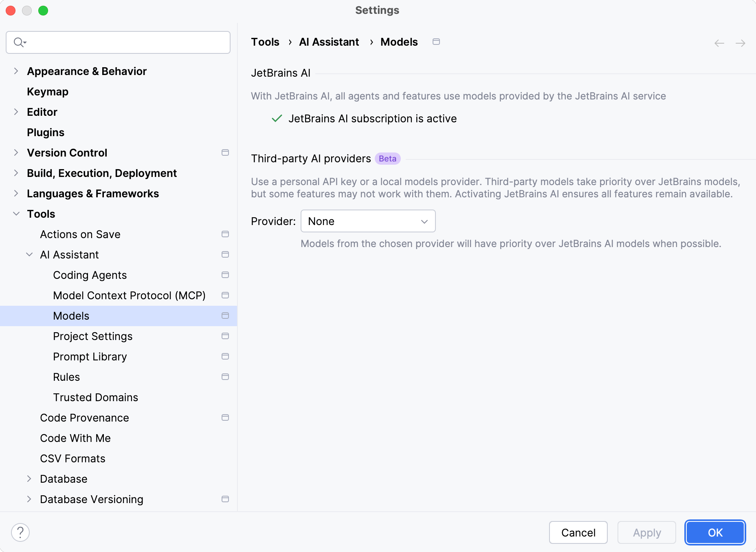Click project-level icon next to Code Provenance

pos(225,417)
